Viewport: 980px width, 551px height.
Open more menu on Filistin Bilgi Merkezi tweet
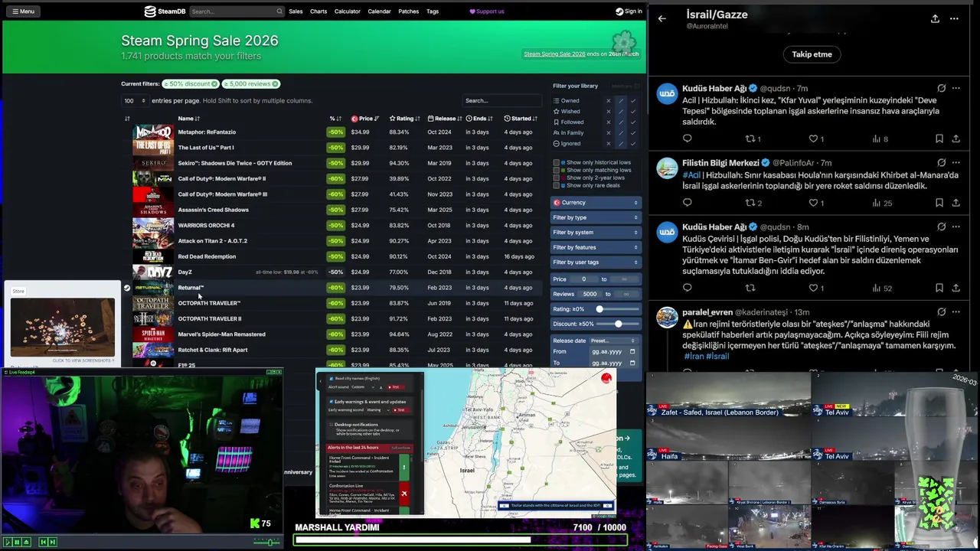(x=955, y=163)
